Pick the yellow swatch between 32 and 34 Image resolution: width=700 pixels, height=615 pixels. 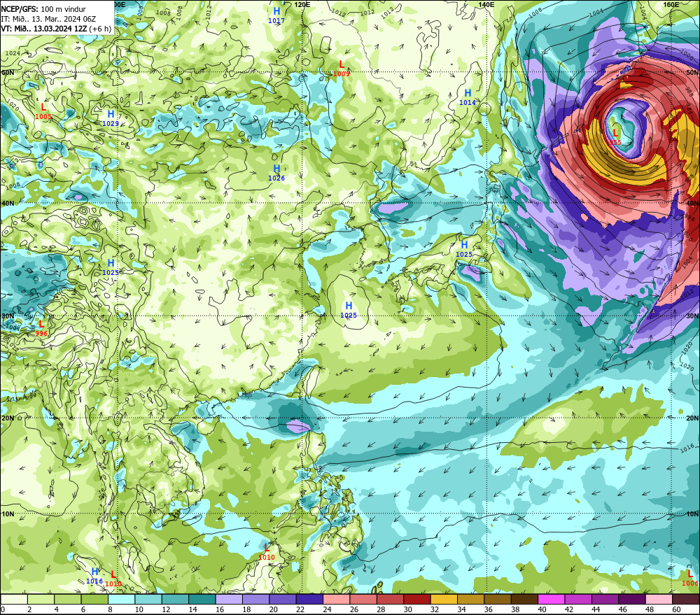444,599
